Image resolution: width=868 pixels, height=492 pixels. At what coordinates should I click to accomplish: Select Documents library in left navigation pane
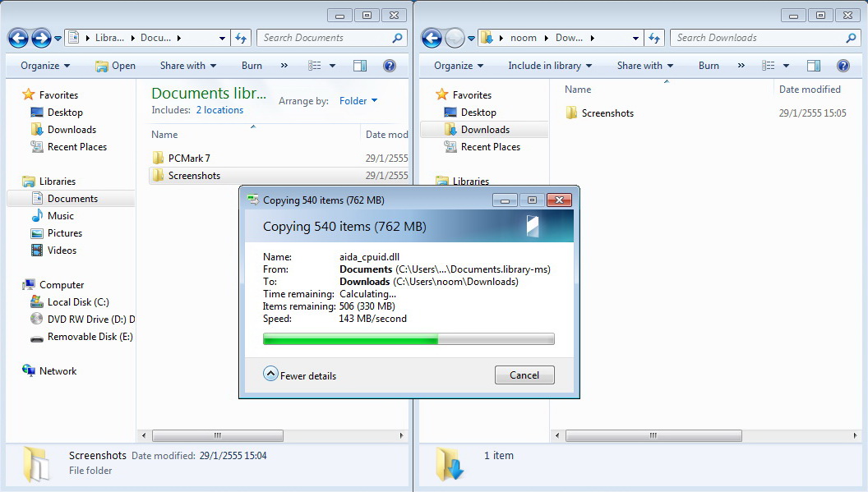point(71,199)
